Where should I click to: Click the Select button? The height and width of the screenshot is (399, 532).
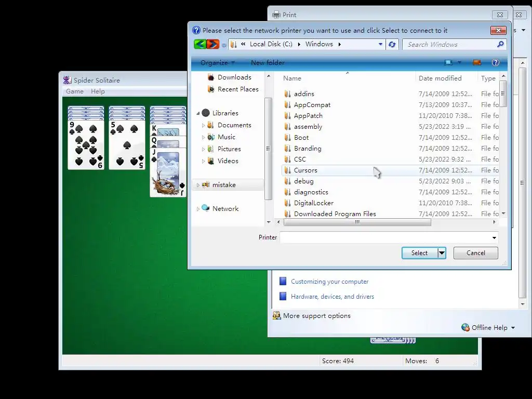[x=419, y=253]
